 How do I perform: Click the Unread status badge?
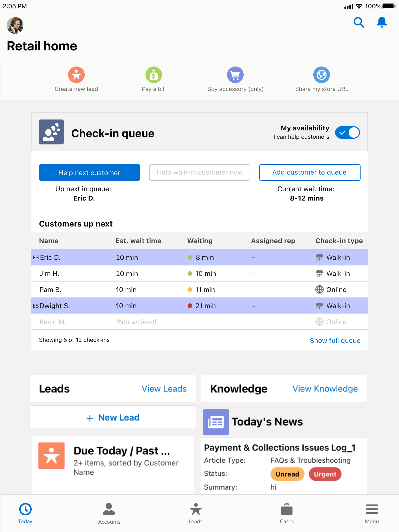click(287, 474)
